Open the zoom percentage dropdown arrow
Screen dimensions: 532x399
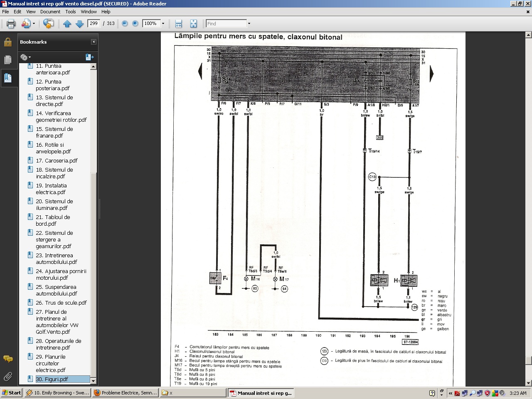click(x=163, y=24)
